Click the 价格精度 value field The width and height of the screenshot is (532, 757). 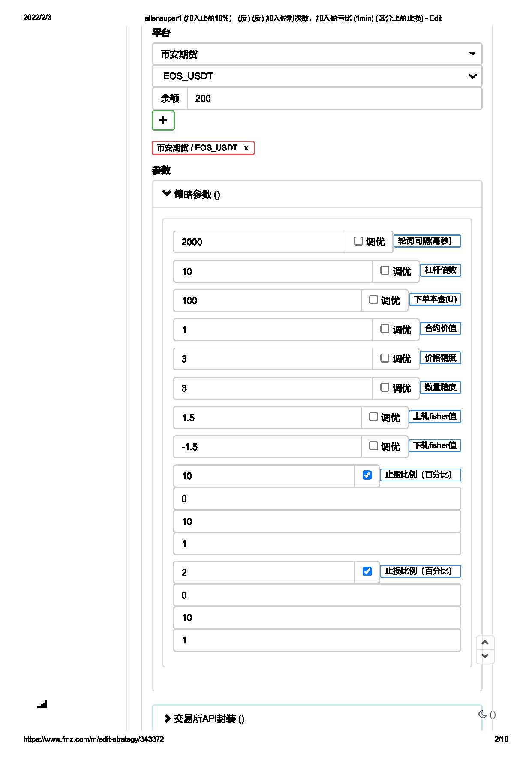(x=273, y=359)
